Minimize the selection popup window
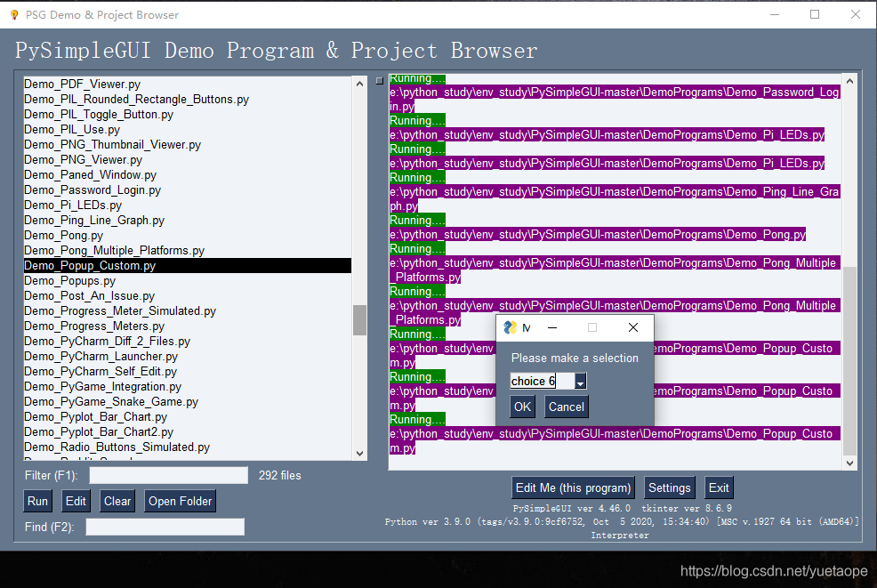877x588 pixels. tap(552, 327)
